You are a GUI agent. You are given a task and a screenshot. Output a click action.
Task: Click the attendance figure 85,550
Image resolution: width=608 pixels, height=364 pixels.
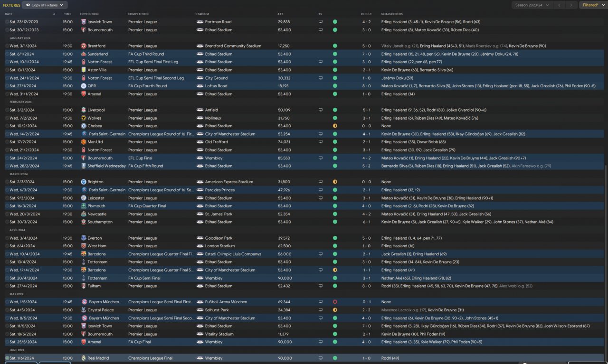[x=284, y=158]
